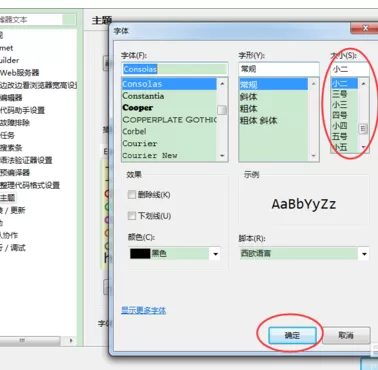
Task: Open 预编译器 preferences item
Action: [x=15, y=173]
